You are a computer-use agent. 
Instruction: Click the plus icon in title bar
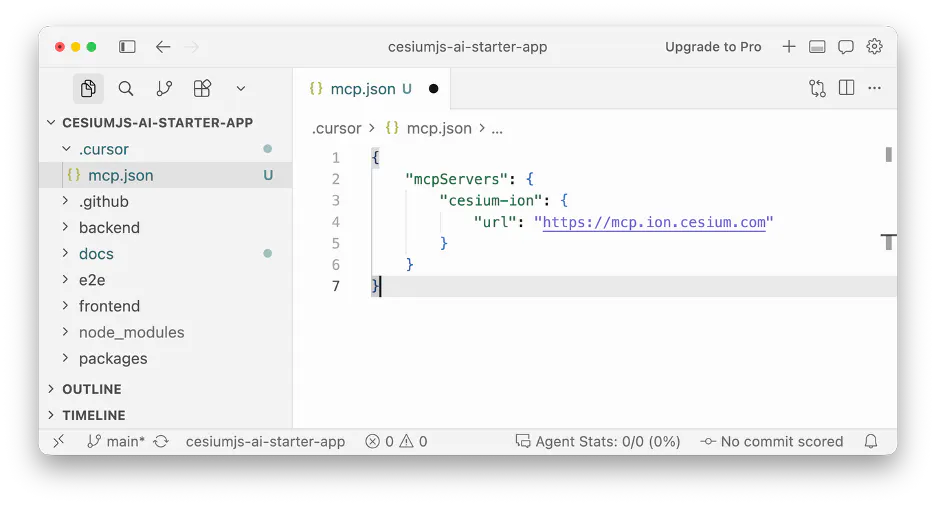(x=789, y=47)
